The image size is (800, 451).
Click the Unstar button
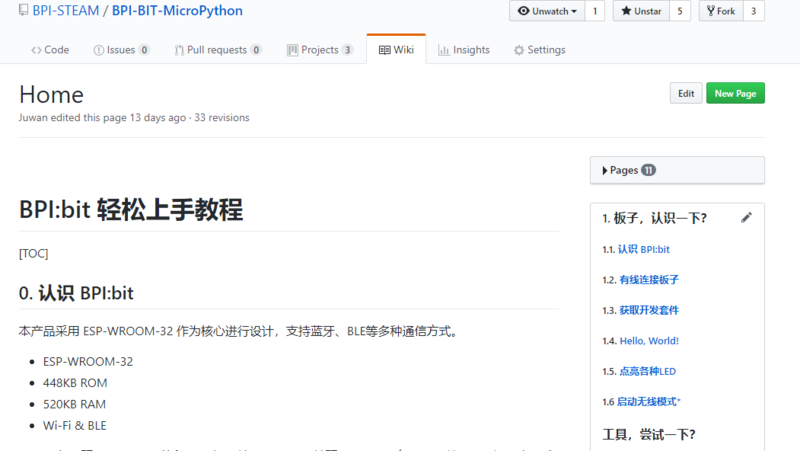[x=641, y=11]
